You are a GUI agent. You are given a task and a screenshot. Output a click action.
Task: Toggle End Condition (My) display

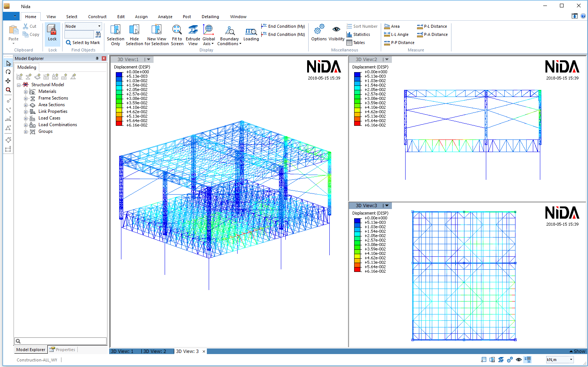283,26
